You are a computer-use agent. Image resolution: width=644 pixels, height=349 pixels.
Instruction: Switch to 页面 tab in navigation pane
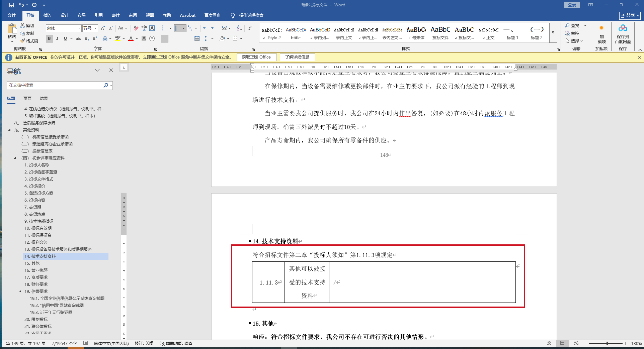tap(27, 99)
